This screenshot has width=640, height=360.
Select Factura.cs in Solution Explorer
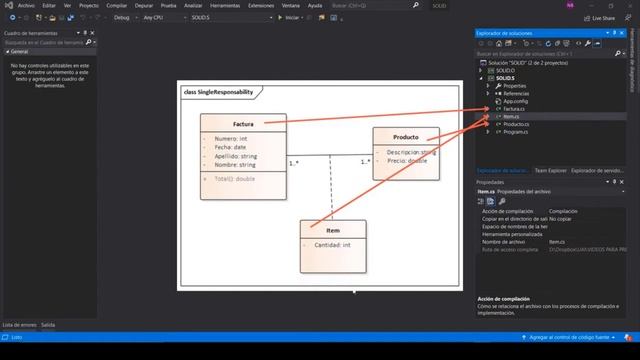click(513, 109)
